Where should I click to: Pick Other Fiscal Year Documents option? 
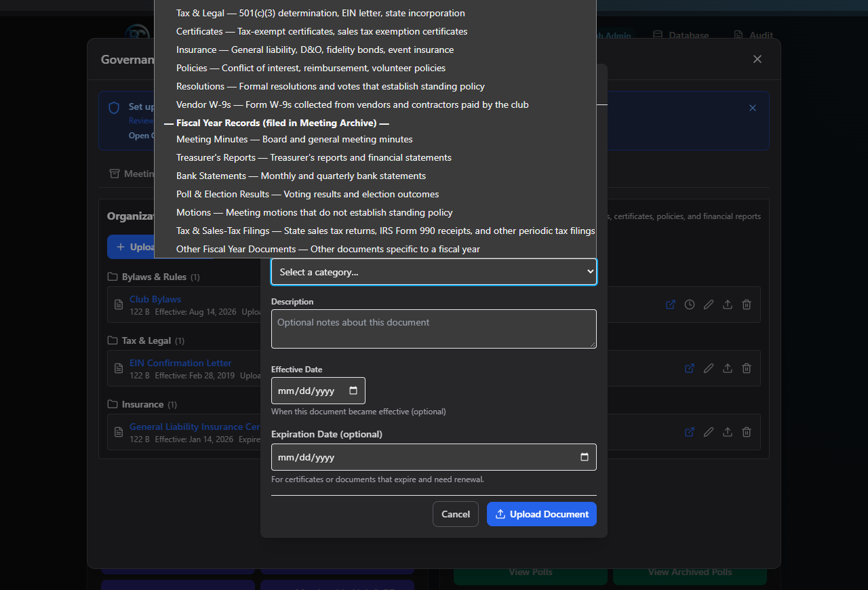pos(376,250)
